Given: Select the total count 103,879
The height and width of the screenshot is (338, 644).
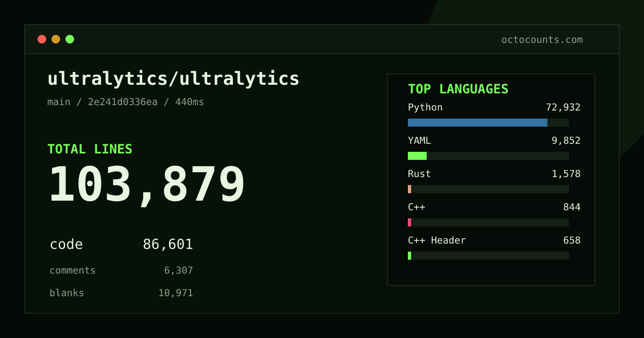Looking at the screenshot, I should point(147,185).
